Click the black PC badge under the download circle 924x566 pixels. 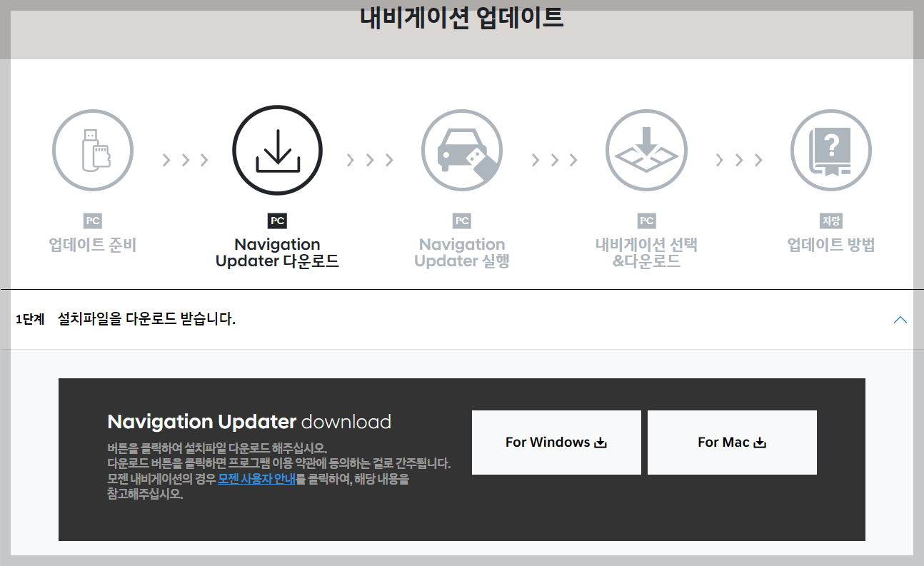click(x=277, y=221)
